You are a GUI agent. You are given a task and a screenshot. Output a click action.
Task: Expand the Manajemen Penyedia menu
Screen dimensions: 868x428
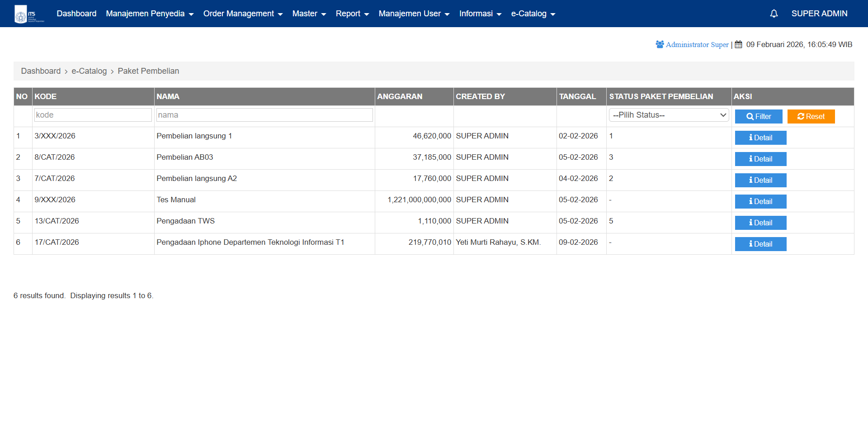pyautogui.click(x=150, y=14)
